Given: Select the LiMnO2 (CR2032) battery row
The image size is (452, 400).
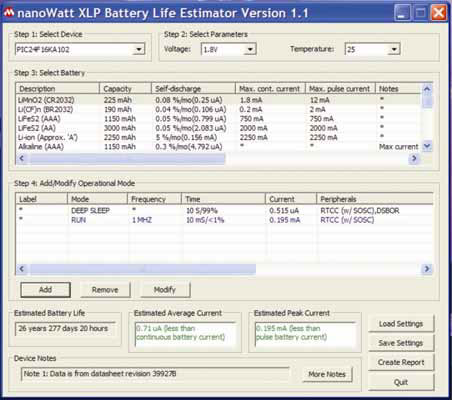Looking at the screenshot, I should (x=219, y=100).
